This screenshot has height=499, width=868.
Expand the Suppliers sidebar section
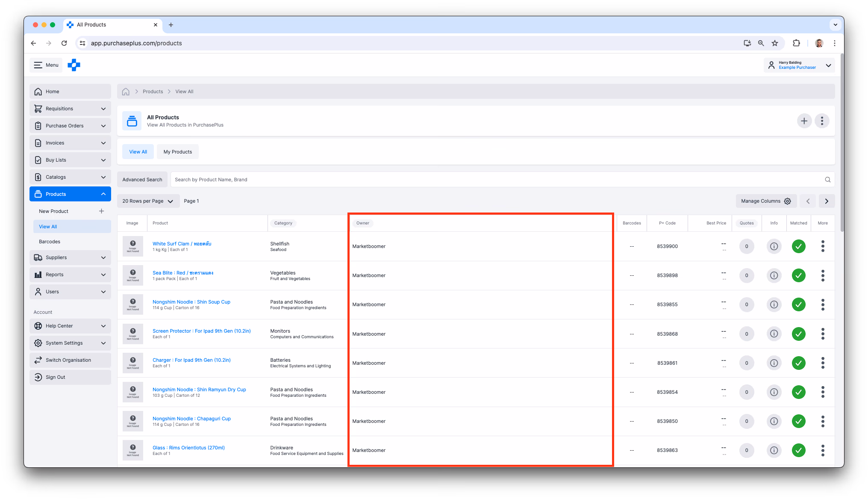pos(71,257)
